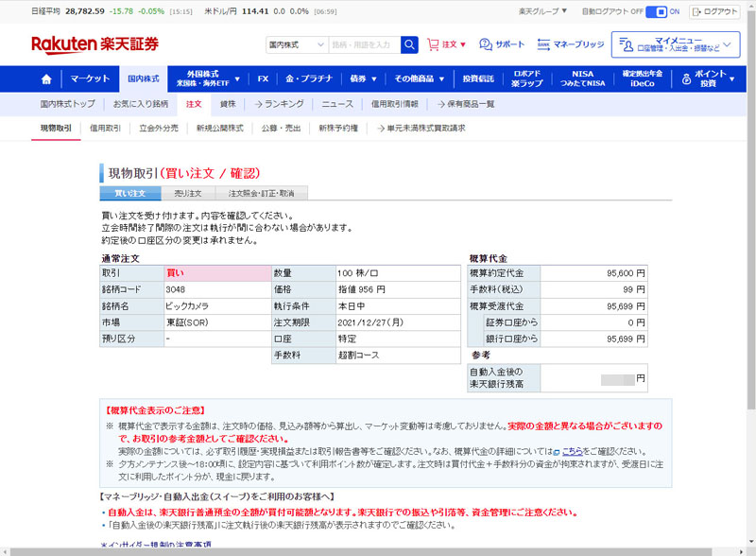756x556 pixels.
Task: Expand the 国内株式 search category dropdown
Action: tap(295, 44)
